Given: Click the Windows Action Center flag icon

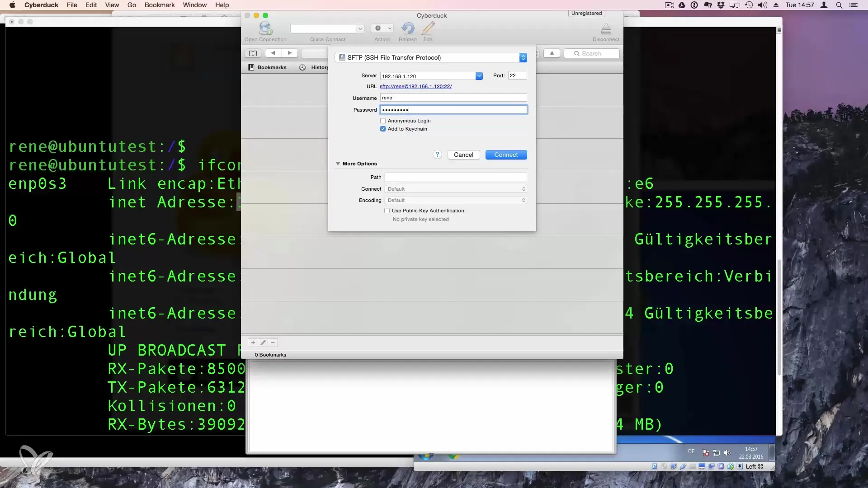Looking at the screenshot, I should [705, 452].
